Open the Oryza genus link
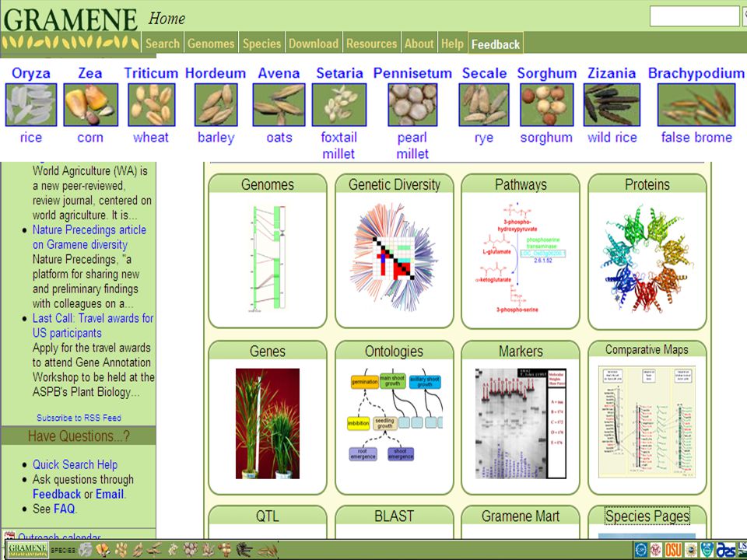747x560 pixels. (x=31, y=73)
